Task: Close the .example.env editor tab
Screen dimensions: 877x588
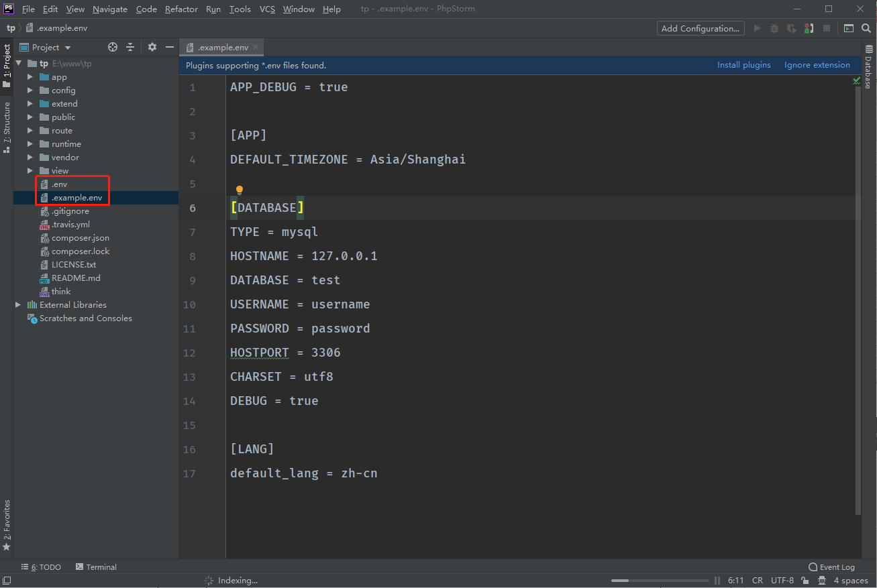Action: pyautogui.click(x=256, y=47)
